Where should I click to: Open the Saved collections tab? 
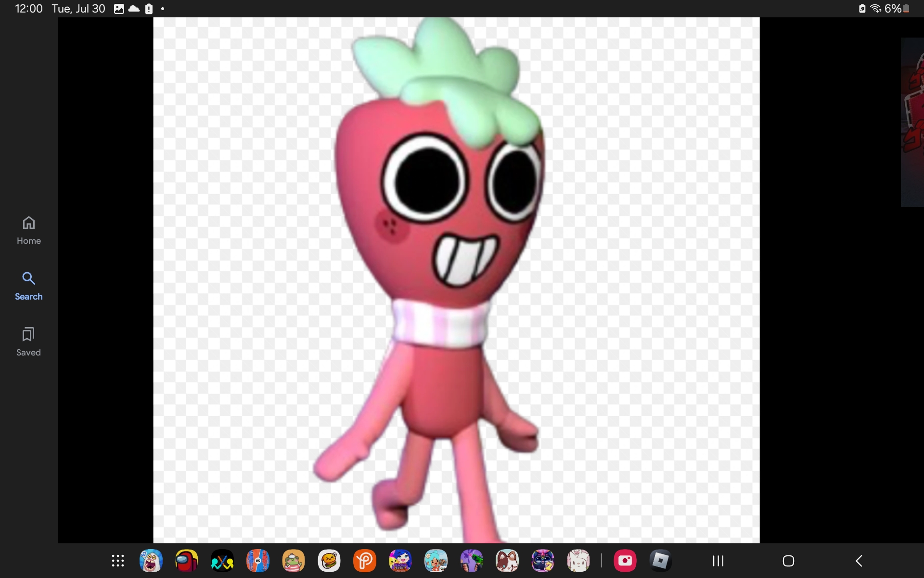(x=28, y=342)
